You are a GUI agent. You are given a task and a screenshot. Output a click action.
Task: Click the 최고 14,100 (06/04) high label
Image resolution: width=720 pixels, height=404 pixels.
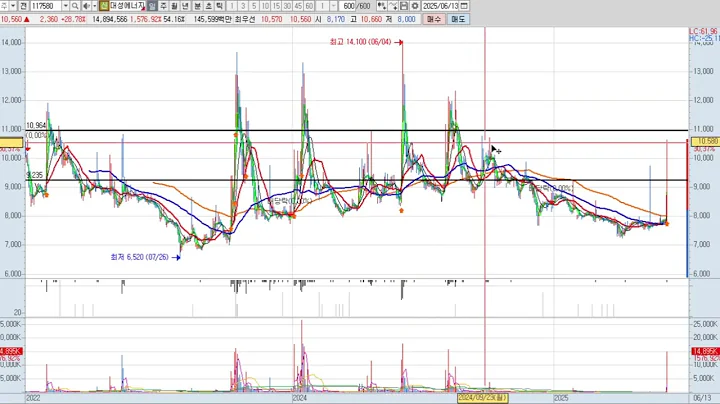click(x=360, y=42)
